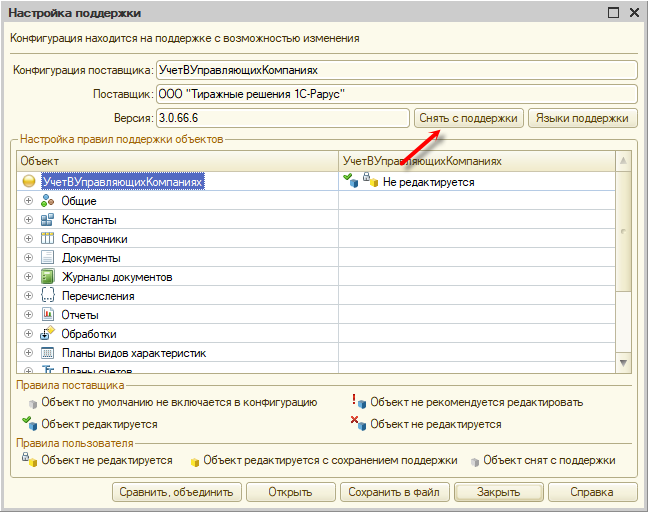Expand the Справочники branch

tap(28, 239)
